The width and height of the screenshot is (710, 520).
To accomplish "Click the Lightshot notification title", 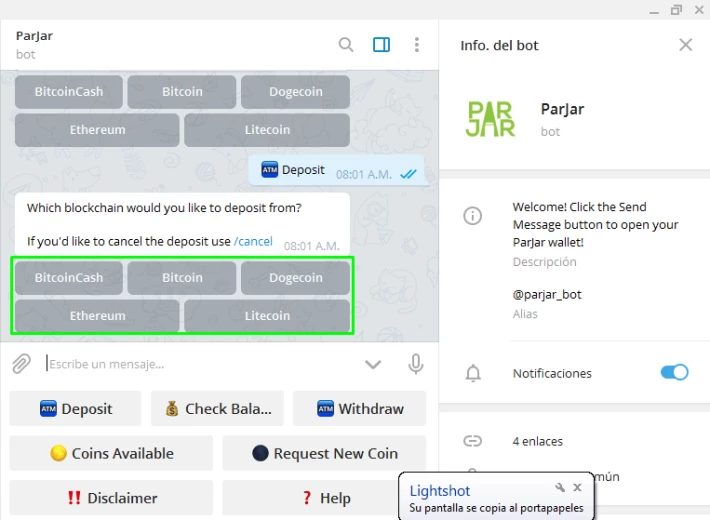I will point(440,491).
